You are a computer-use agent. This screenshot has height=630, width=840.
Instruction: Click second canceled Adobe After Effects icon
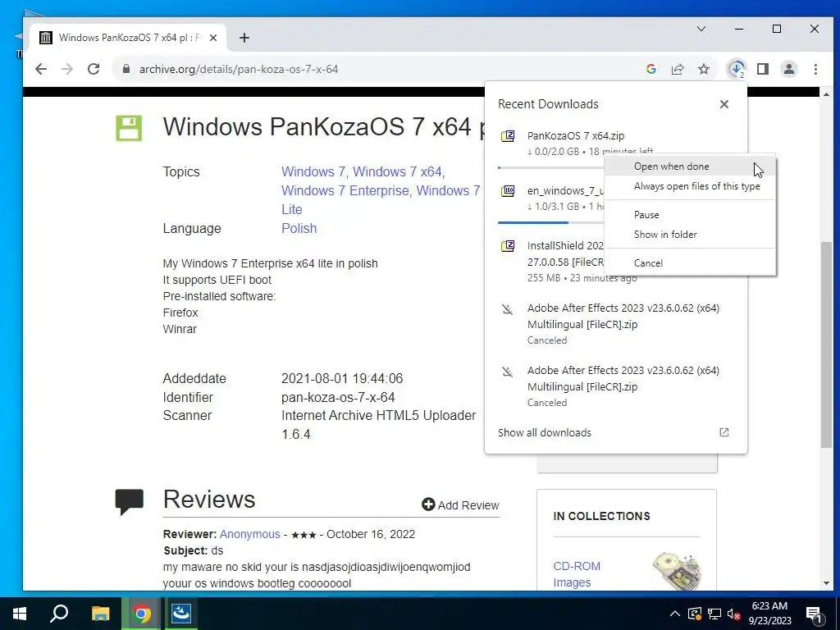pyautogui.click(x=508, y=372)
